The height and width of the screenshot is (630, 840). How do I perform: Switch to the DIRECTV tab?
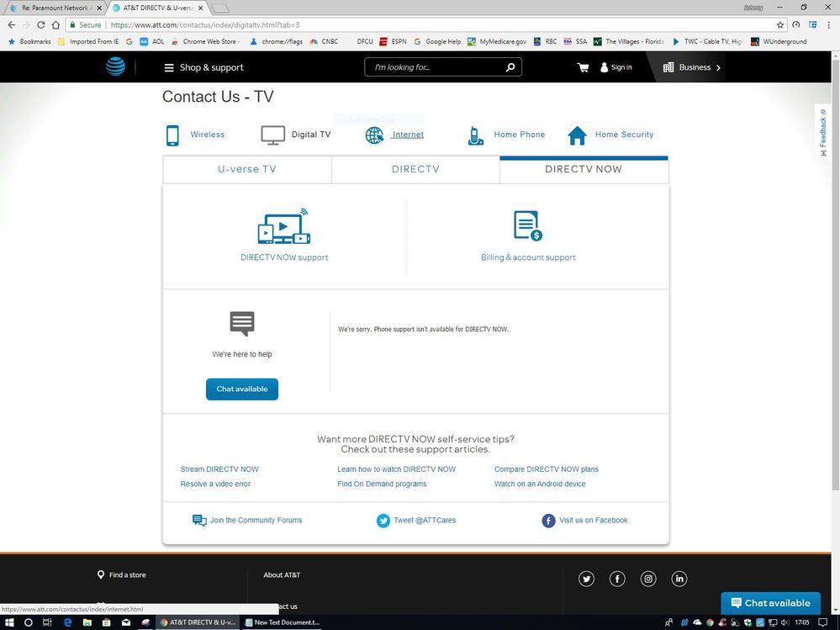415,169
